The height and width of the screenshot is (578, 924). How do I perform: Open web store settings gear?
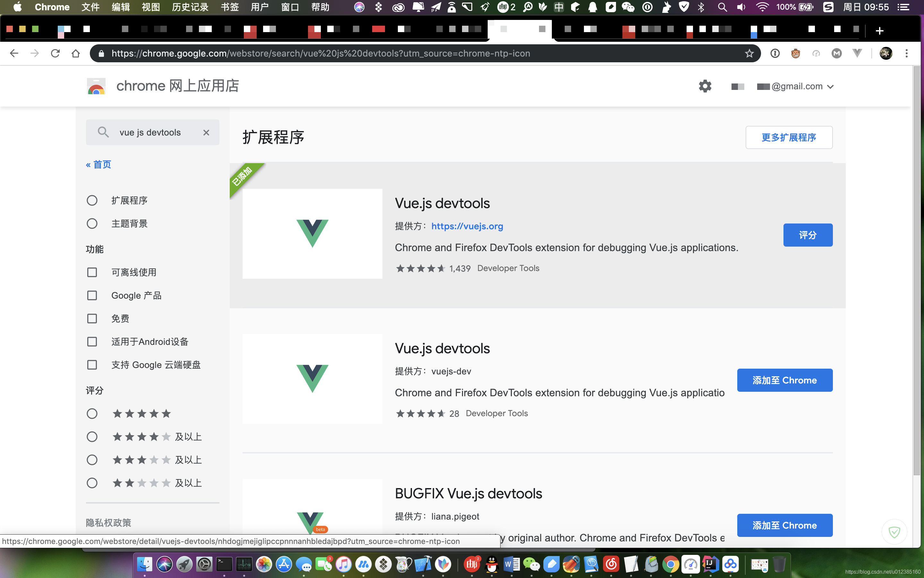click(x=705, y=86)
